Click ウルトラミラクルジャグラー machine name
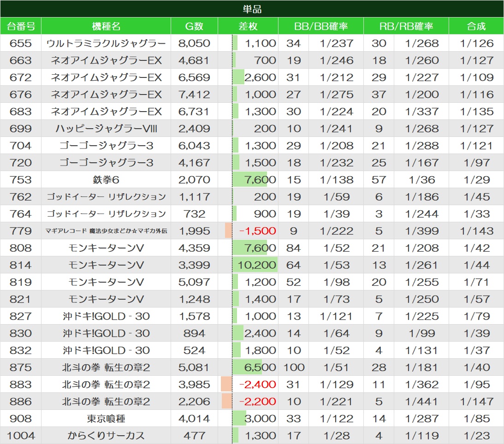This screenshot has width=504, height=444. 106,43
